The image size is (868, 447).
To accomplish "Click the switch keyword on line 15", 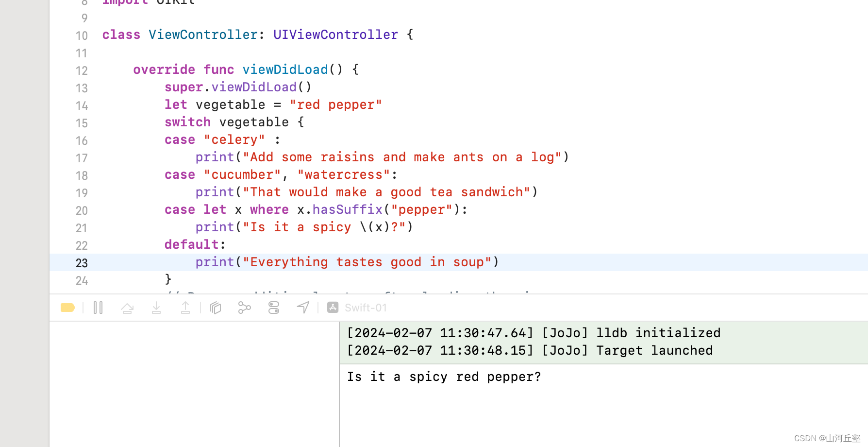I will coord(187,122).
